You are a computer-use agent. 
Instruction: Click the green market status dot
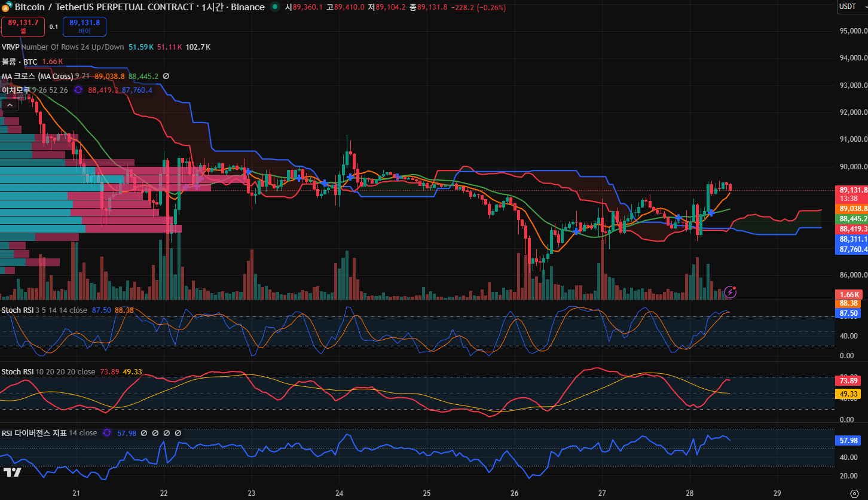click(274, 7)
